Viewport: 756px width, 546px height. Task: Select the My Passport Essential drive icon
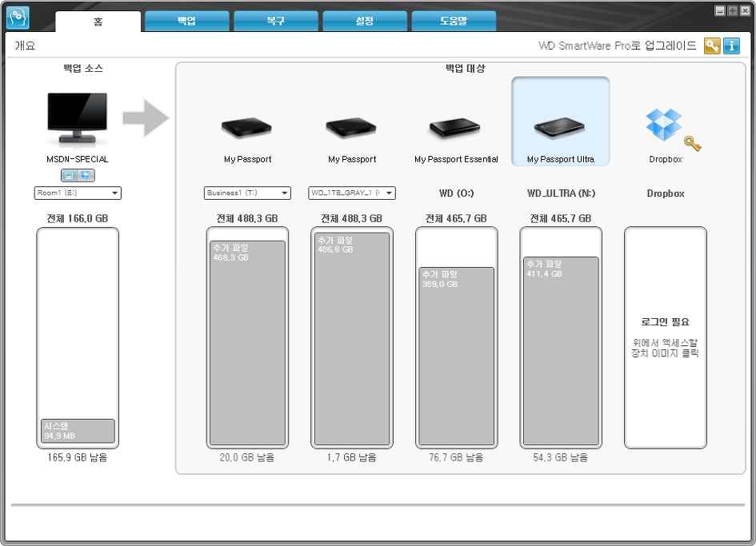coord(456,128)
